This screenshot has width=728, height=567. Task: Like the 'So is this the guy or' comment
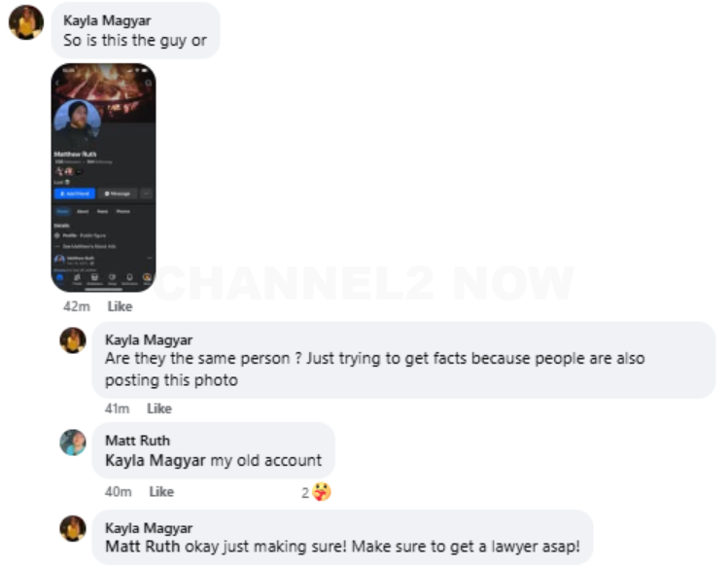pos(120,306)
